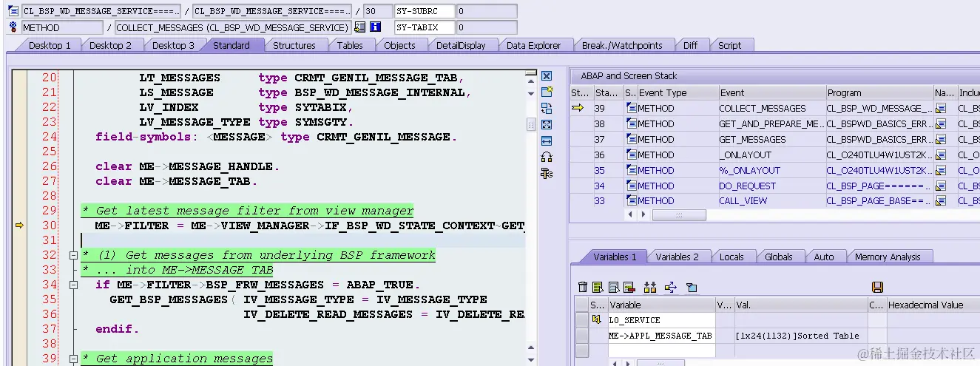The width and height of the screenshot is (980, 366).
Task: Click the GET_AND_PREPARE_ME... event cell
Action: (x=771, y=123)
